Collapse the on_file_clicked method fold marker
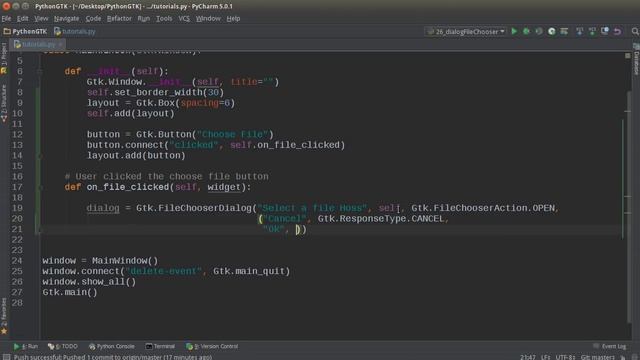 [40, 187]
